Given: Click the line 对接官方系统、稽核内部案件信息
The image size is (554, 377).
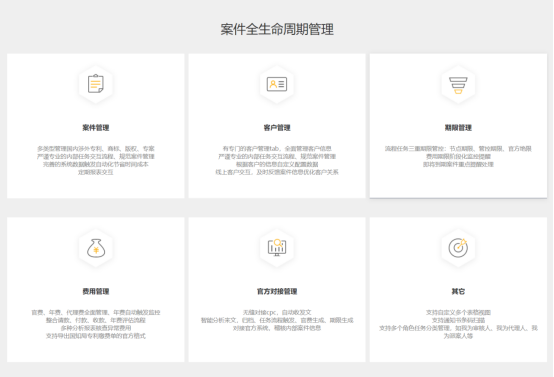Looking at the screenshot, I should click(x=277, y=328).
